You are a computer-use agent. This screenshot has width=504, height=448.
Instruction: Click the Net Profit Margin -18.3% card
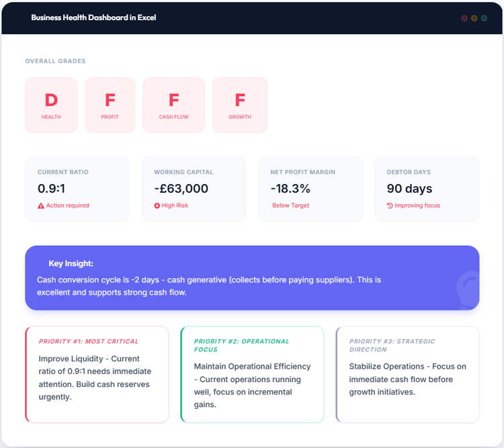[x=310, y=189]
